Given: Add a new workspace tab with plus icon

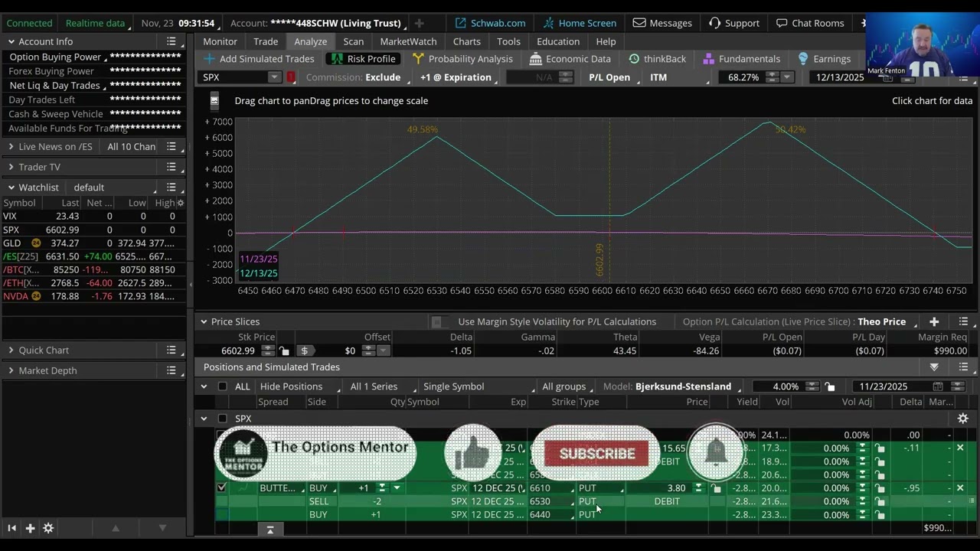Looking at the screenshot, I should click(x=419, y=23).
